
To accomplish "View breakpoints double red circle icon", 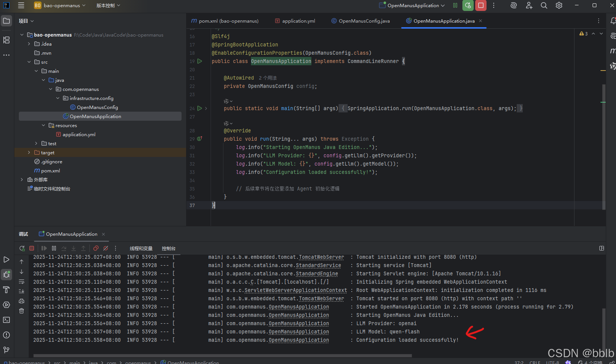I will [x=96, y=248].
